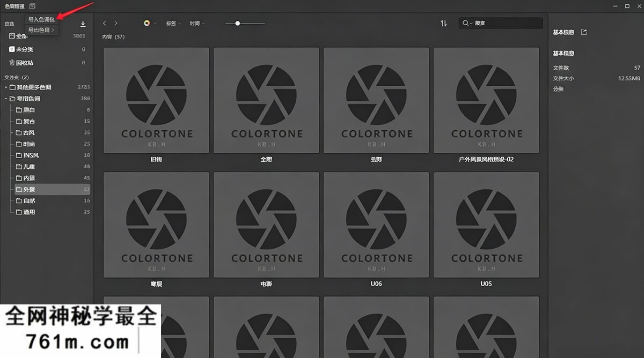Click the 文件数 label in info panel
The image size is (644, 358).
[561, 68]
